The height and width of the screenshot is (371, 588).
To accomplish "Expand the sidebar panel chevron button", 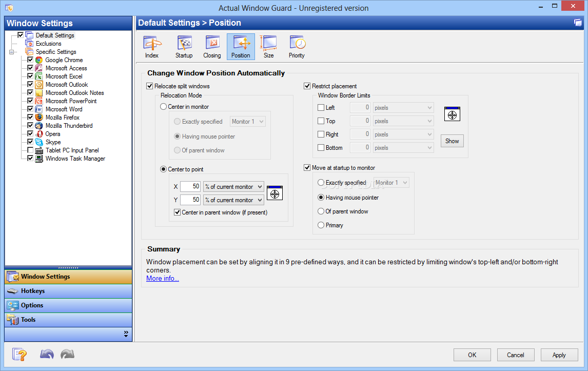I will point(126,334).
